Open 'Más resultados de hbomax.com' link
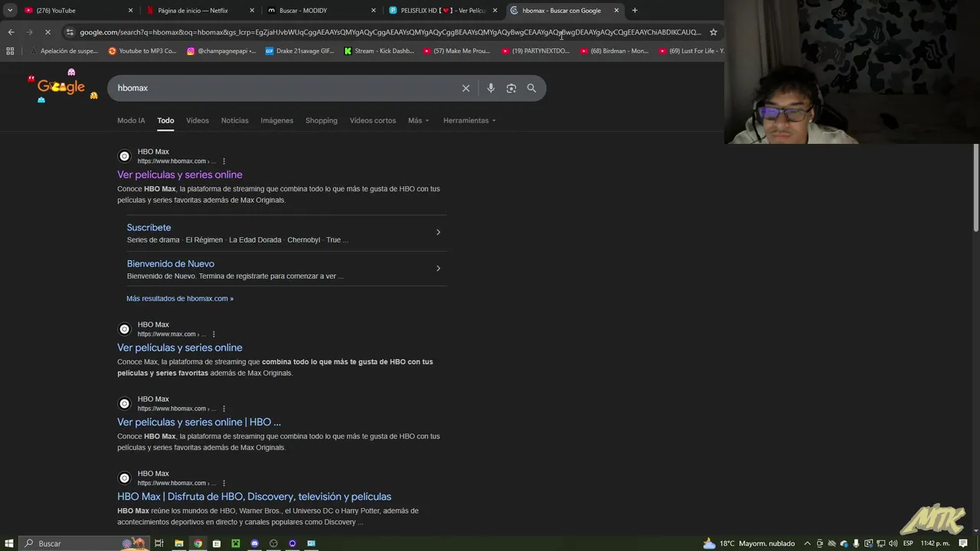The image size is (980, 551). click(x=180, y=298)
